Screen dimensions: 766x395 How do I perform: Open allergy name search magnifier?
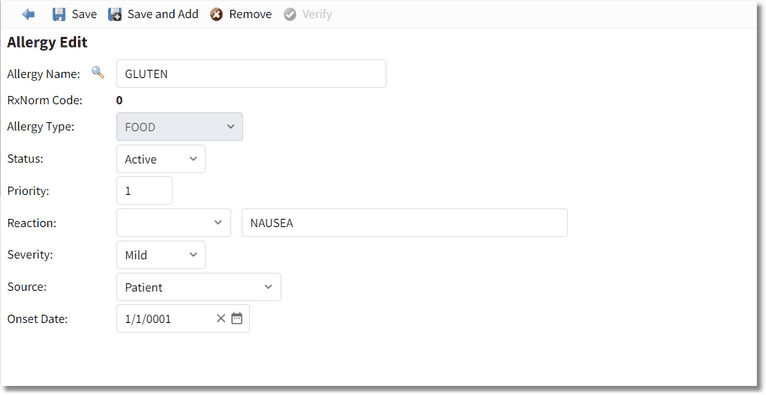98,73
